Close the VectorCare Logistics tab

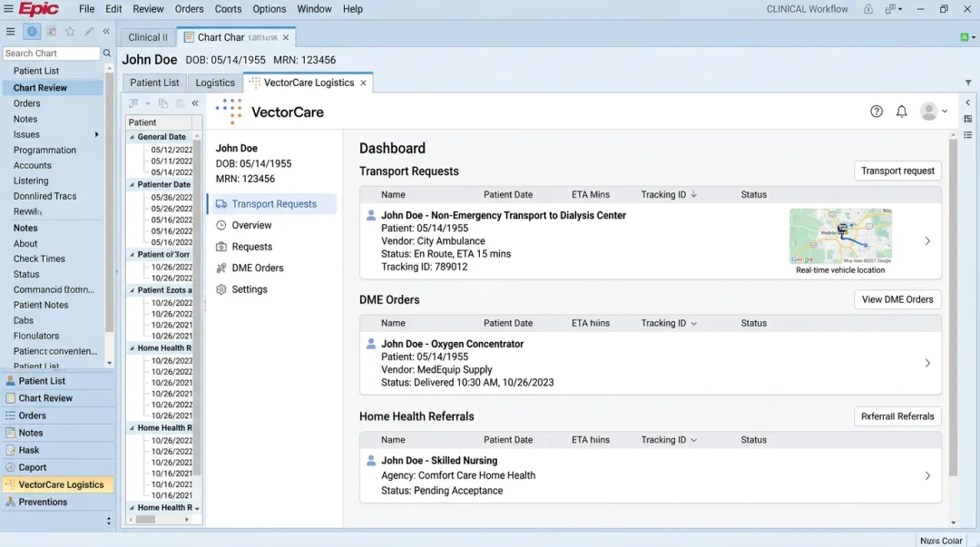pyautogui.click(x=363, y=83)
